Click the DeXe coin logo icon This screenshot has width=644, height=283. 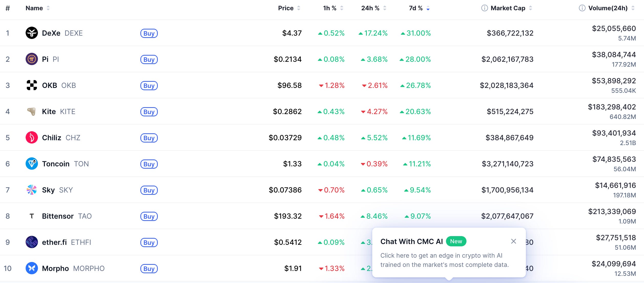pyautogui.click(x=32, y=33)
